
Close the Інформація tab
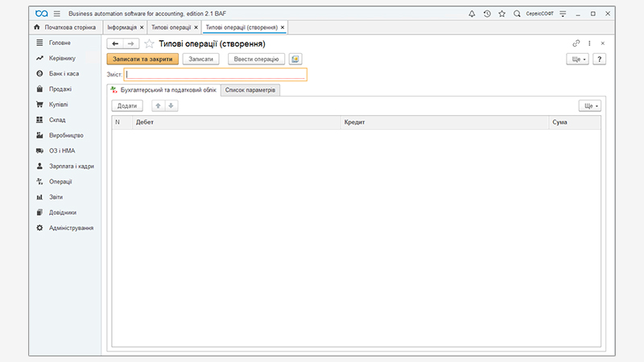click(142, 27)
